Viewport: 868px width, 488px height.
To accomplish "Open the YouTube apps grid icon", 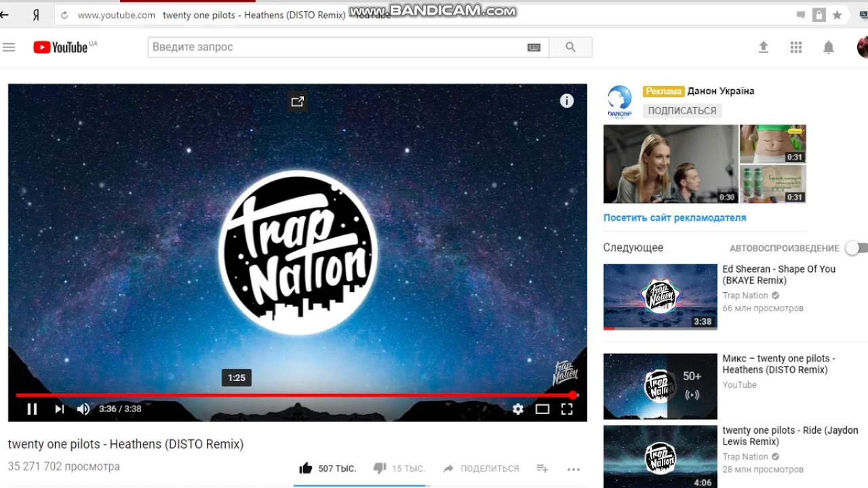I will tap(796, 47).
